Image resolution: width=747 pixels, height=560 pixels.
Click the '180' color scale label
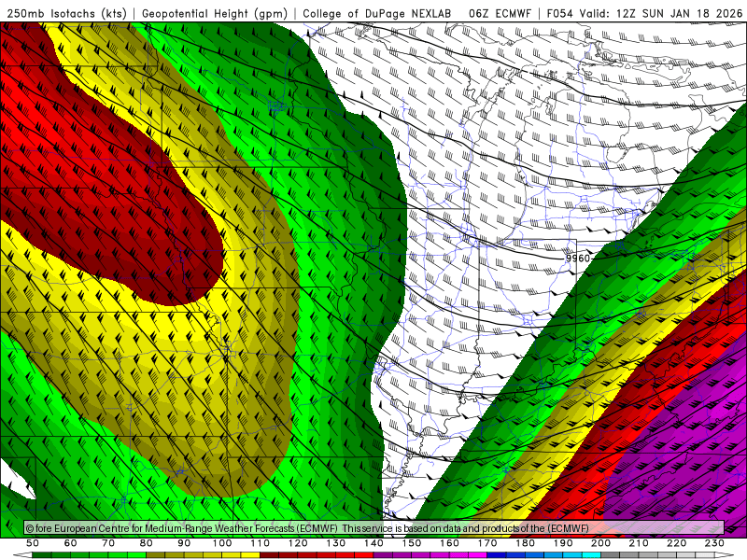(x=526, y=543)
